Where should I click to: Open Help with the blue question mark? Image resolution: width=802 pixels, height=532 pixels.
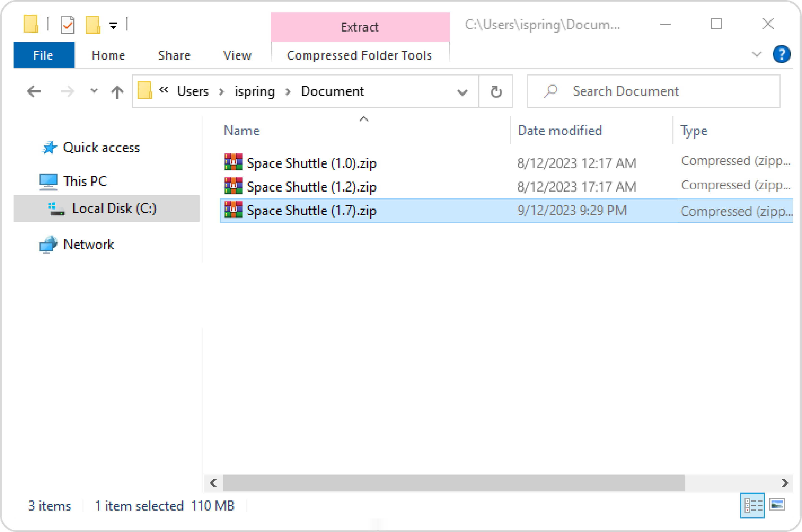pos(781,54)
